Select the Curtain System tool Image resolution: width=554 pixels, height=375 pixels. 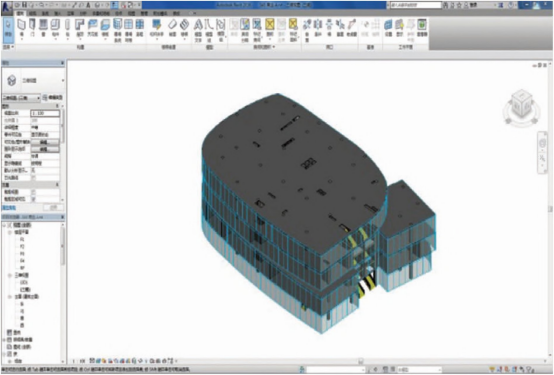click(x=118, y=30)
